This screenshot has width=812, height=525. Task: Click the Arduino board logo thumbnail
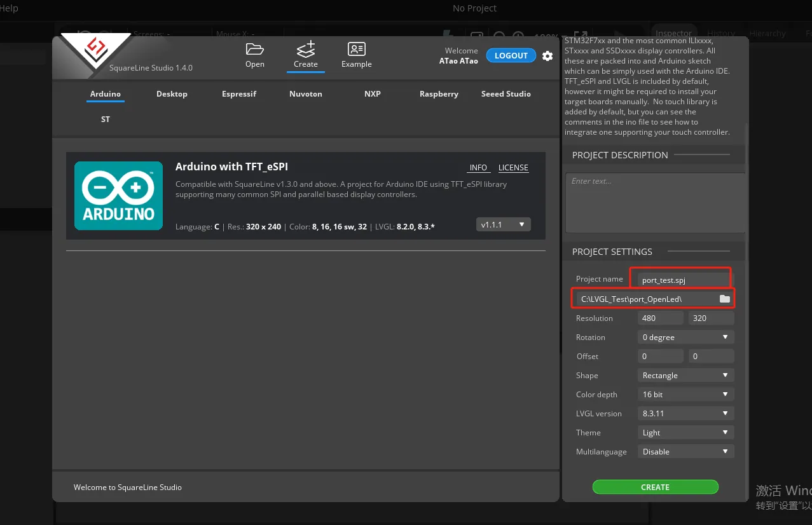pos(118,196)
